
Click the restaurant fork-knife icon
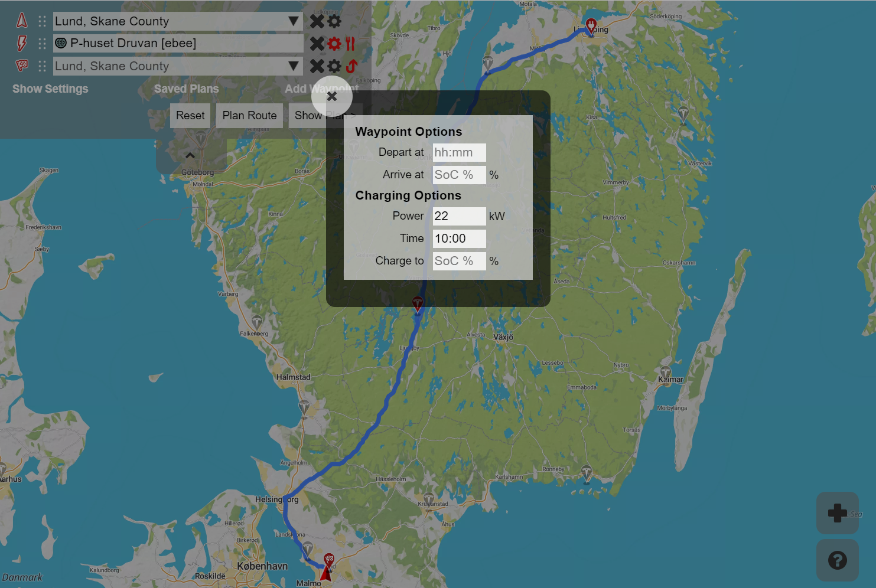tap(350, 44)
